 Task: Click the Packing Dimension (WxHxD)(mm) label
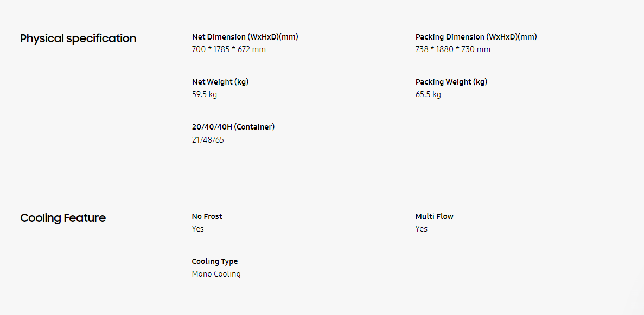(x=476, y=37)
